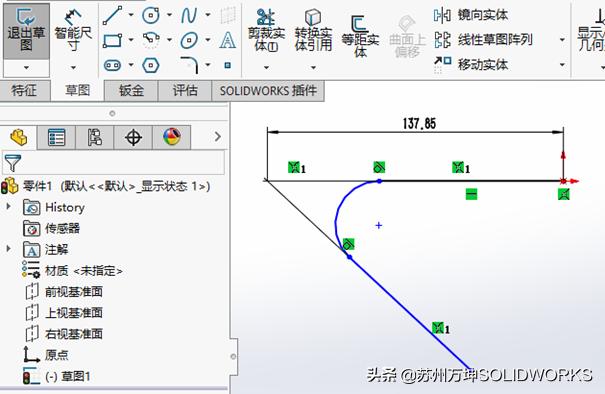The width and height of the screenshot is (605, 394).
Task: Select the sketch Text (A) tool
Action: pos(228,40)
